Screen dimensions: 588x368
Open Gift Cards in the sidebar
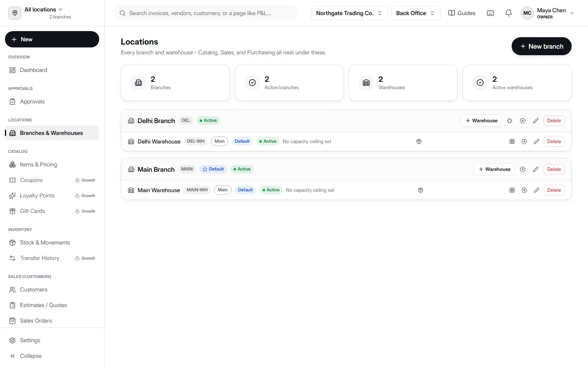(x=52, y=211)
